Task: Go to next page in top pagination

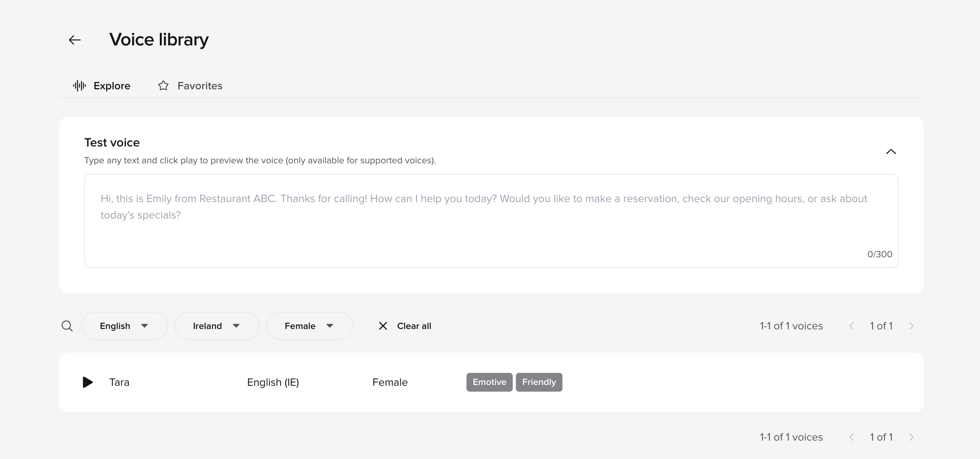Action: [x=911, y=326]
